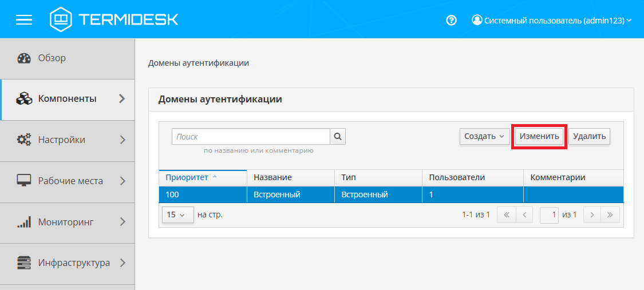644x290 pixels.
Task: Open the help question mark icon
Action: click(451, 20)
